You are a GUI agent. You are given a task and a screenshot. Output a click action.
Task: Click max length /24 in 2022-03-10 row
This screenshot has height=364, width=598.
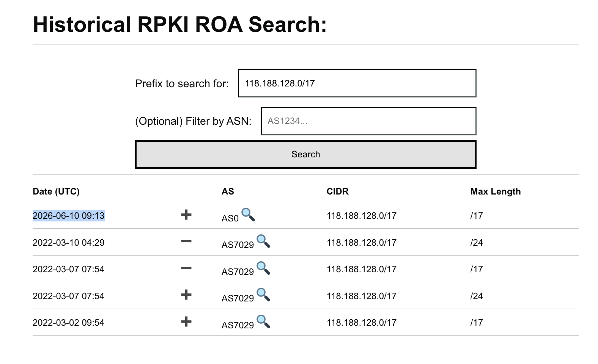coord(477,243)
